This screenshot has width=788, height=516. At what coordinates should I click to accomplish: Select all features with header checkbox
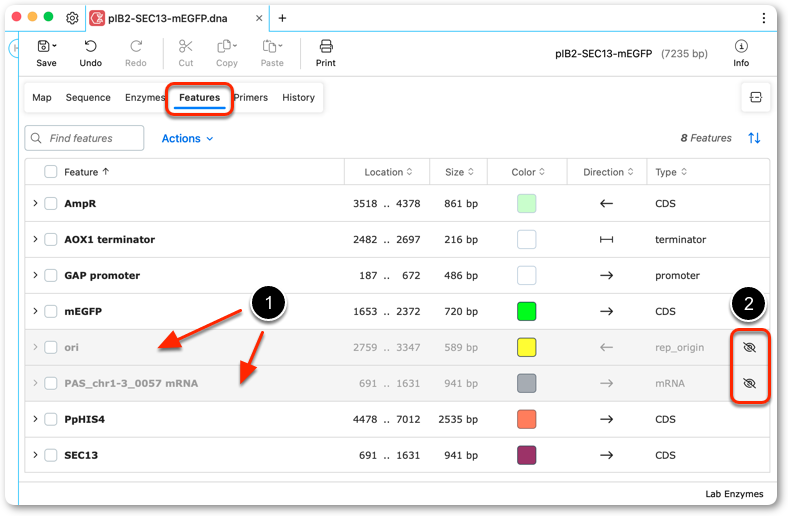pos(51,172)
